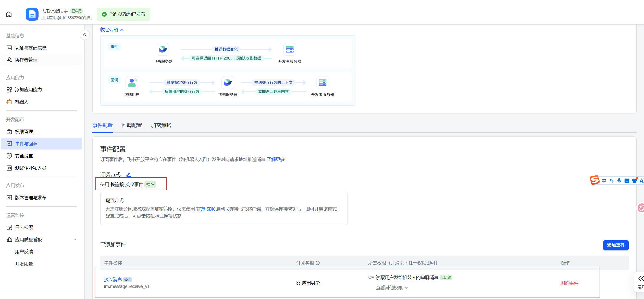The height and width of the screenshot is (299, 644).
Task: Click the 权限管理 lock icon
Action: 9,132
